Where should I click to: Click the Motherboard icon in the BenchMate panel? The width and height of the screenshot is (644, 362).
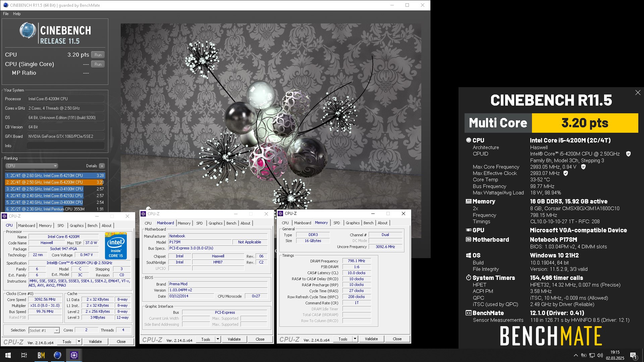pyautogui.click(x=469, y=240)
